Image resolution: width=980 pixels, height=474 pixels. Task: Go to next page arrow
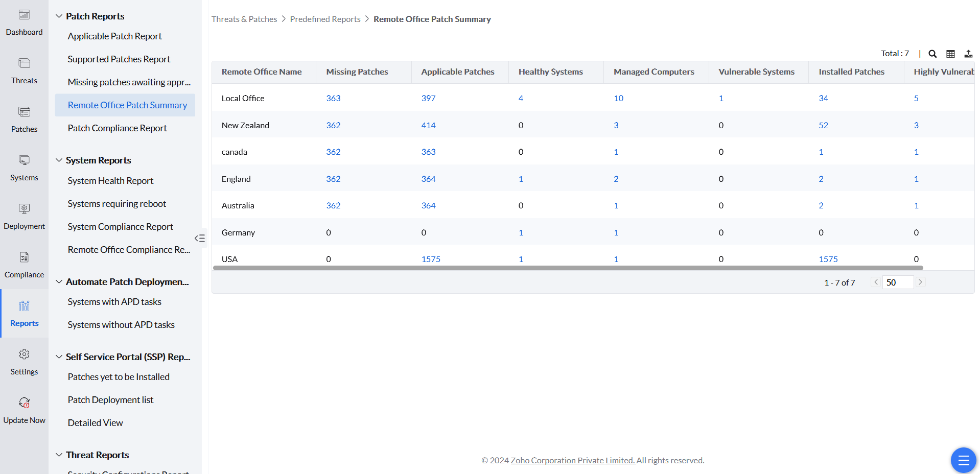click(920, 282)
